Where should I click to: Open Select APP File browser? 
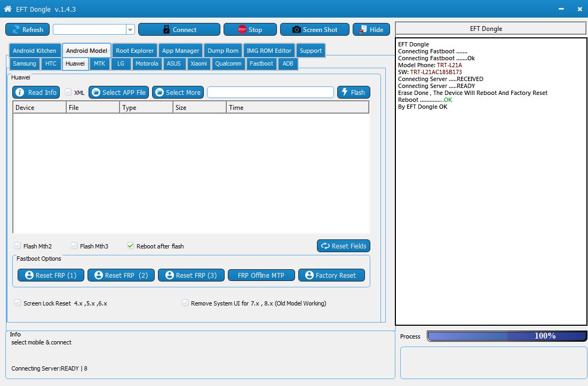118,92
